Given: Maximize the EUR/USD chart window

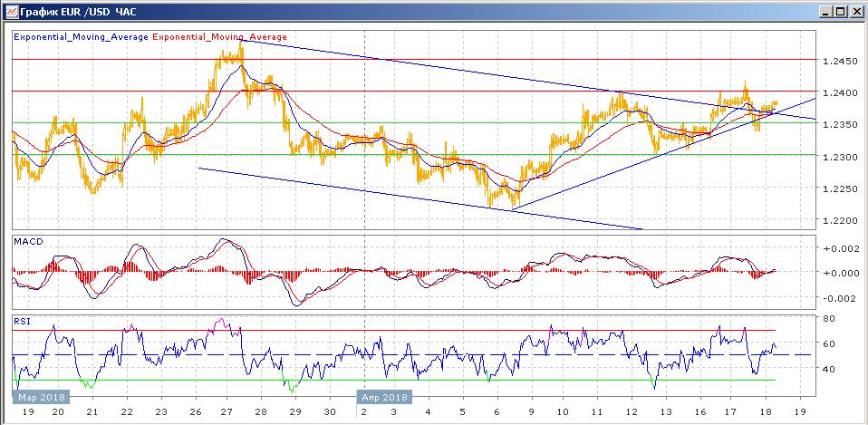Looking at the screenshot, I should tap(841, 11).
